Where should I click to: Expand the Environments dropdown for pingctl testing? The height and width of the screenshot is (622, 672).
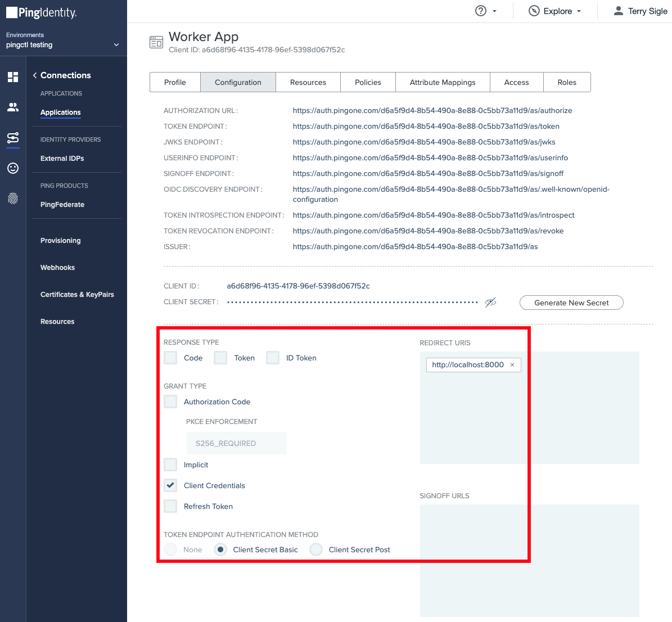116,44
